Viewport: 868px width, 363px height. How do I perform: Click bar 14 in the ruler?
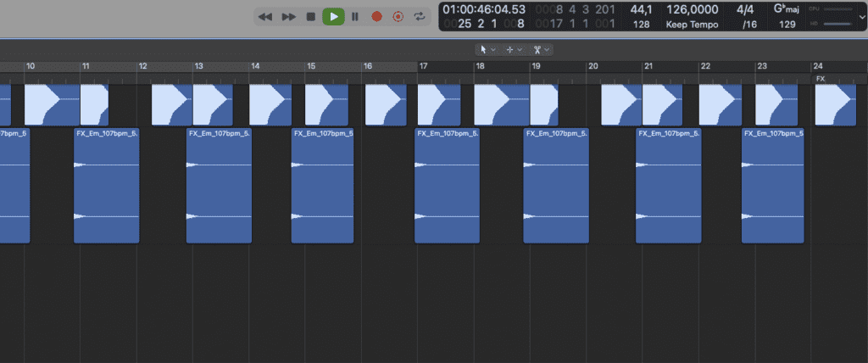click(x=255, y=66)
